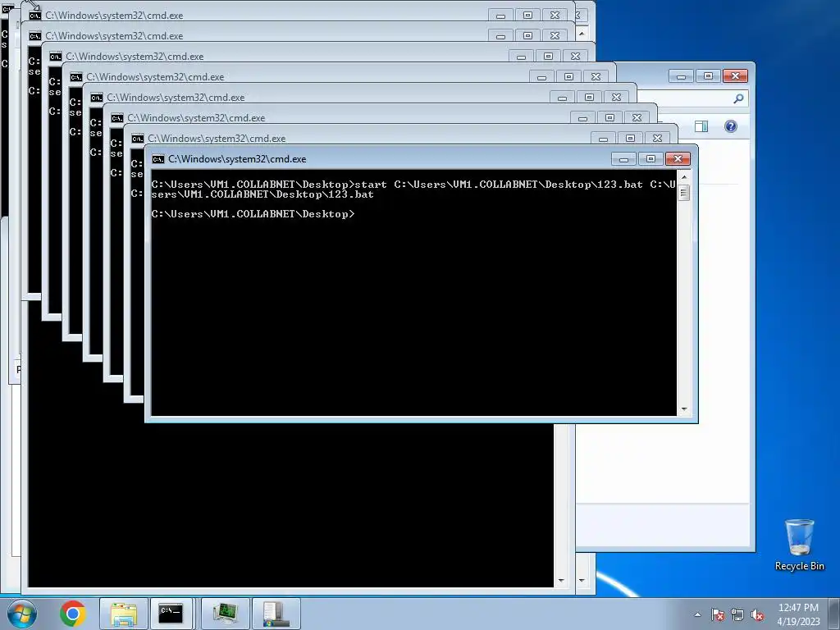Click the Show desktop strip at taskbar end
This screenshot has height=630, width=840.
tap(835, 614)
